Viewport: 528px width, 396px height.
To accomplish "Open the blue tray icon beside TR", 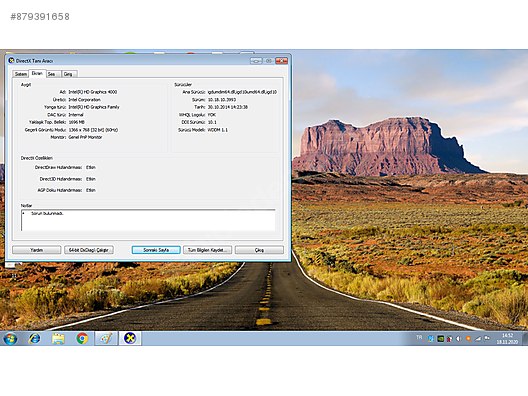I will coord(431,339).
